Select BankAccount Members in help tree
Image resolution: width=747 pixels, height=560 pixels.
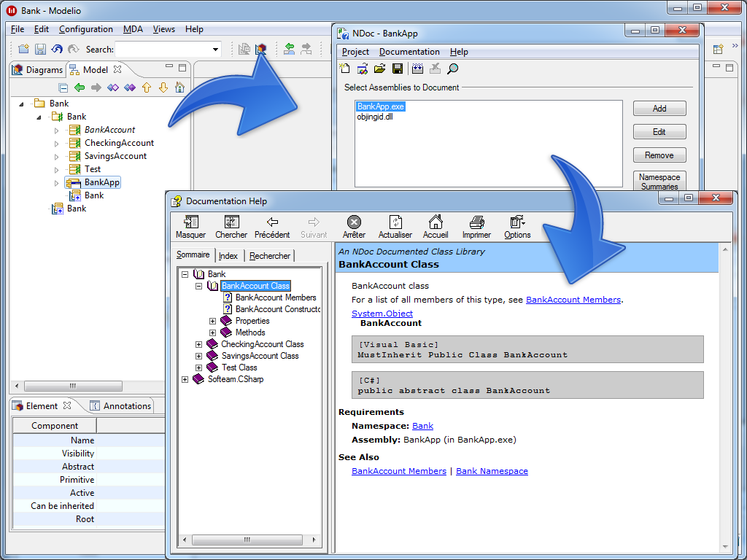pos(276,297)
